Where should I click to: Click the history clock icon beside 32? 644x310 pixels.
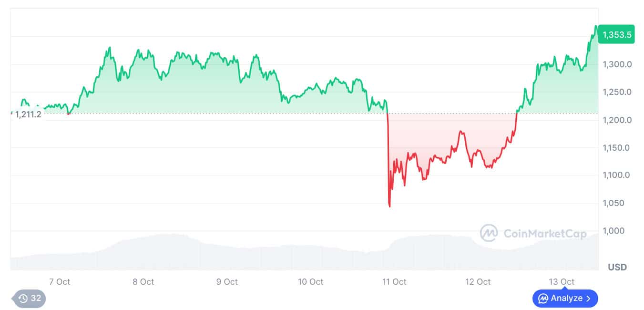23,299
